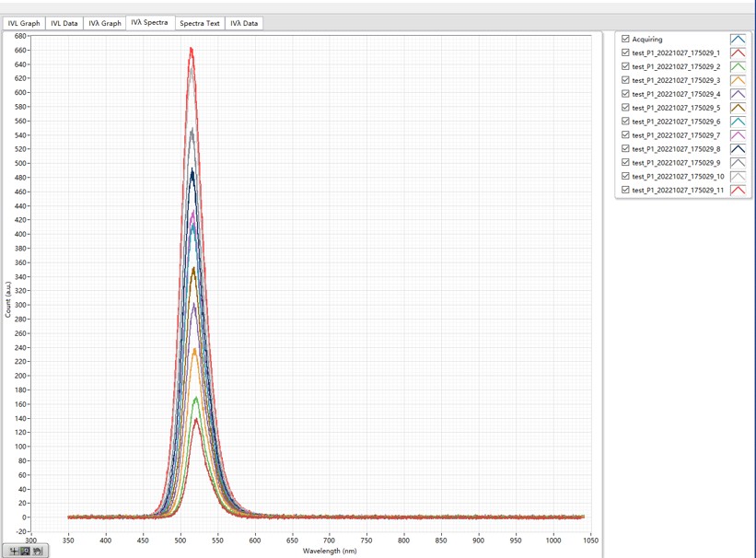Open the red line icon for 175029_1
The width and height of the screenshot is (756, 558).
click(738, 53)
